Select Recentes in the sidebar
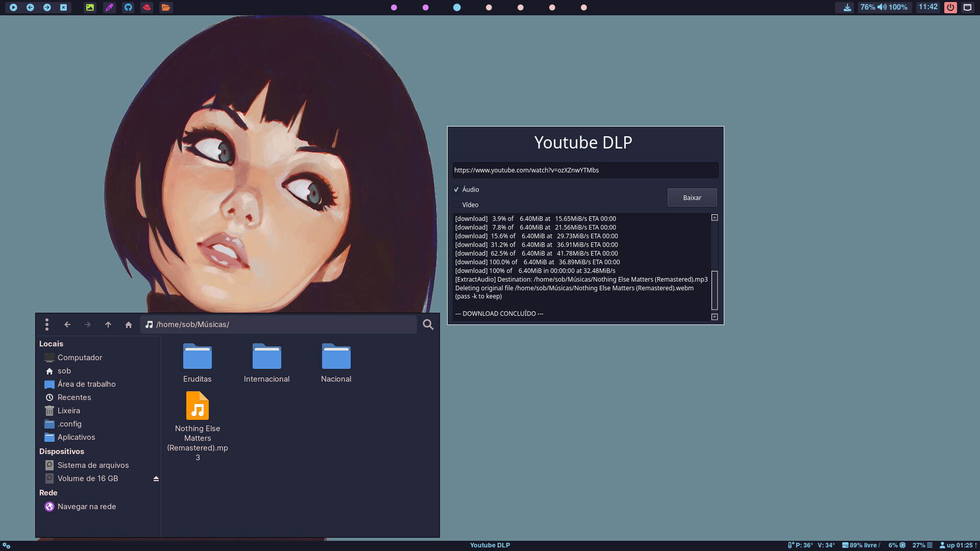 (x=74, y=397)
